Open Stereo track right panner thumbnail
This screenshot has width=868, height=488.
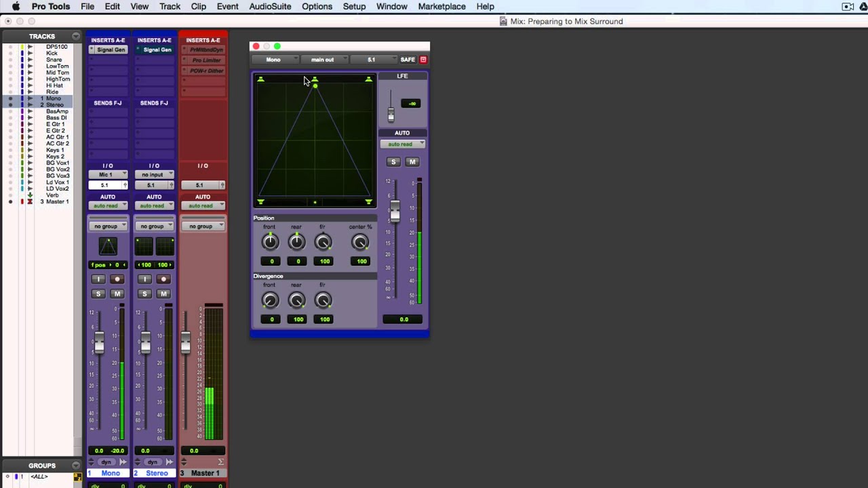pos(165,246)
